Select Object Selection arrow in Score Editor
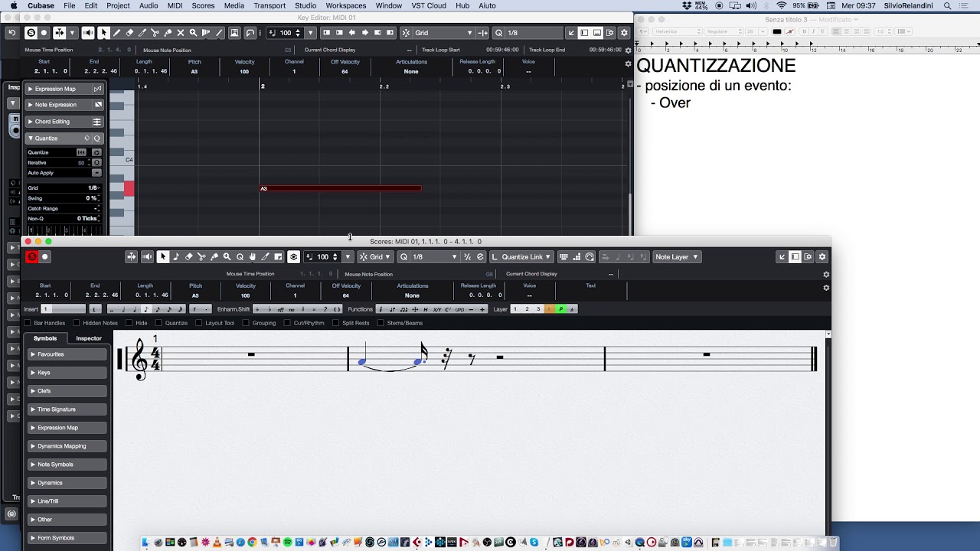Screen dimensions: 980x551 tap(162, 257)
